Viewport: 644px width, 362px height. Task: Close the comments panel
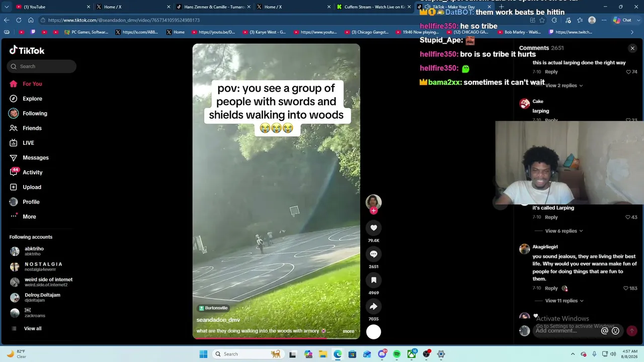632,48
